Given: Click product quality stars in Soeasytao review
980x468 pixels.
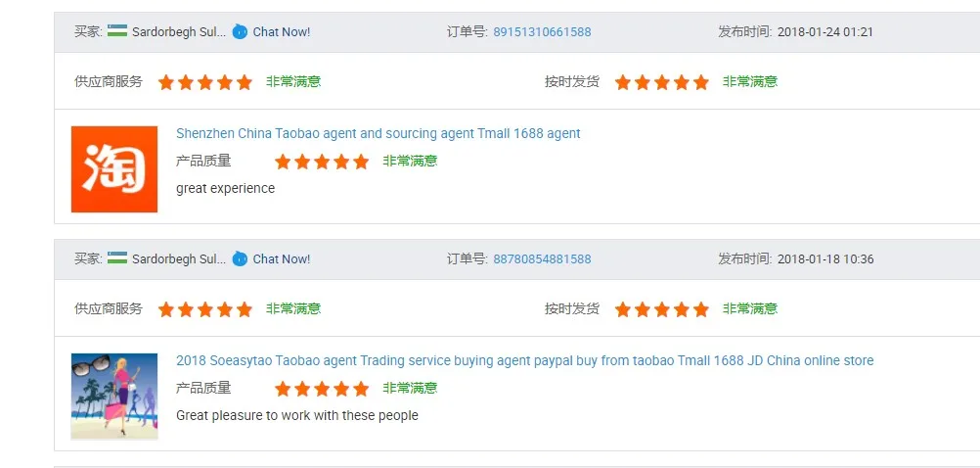Looking at the screenshot, I should coord(322,389).
